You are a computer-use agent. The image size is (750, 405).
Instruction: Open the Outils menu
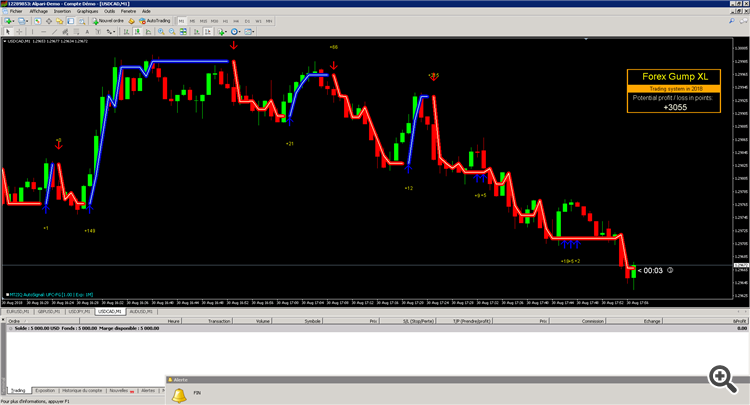pyautogui.click(x=110, y=11)
